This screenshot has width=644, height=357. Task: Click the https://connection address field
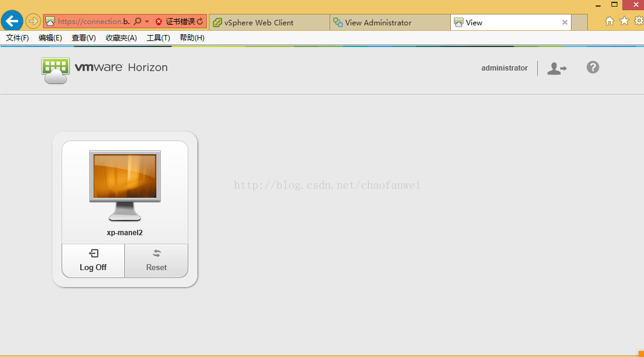pos(94,21)
